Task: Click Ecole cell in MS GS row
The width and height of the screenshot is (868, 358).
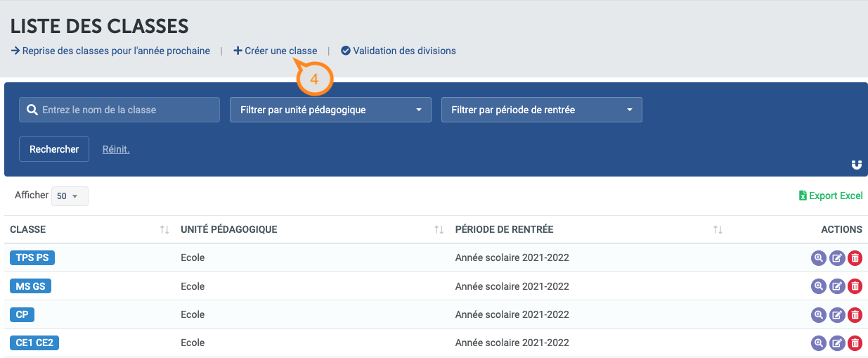Action: 193,286
